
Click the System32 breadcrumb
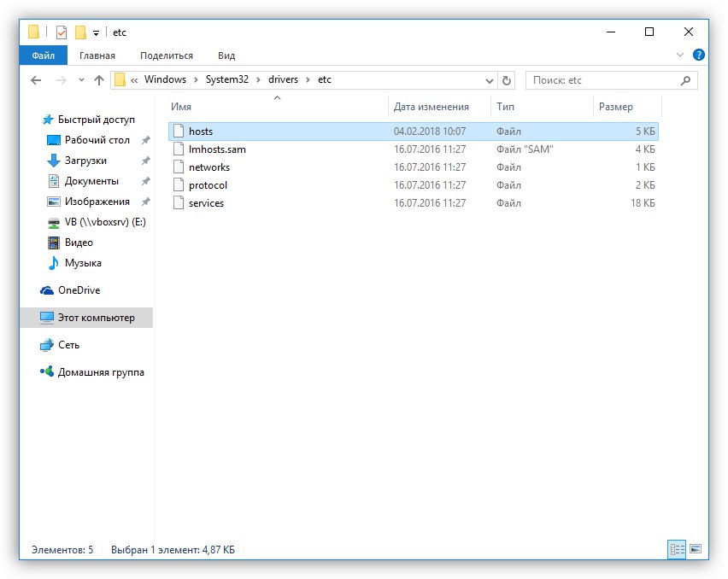click(x=227, y=79)
